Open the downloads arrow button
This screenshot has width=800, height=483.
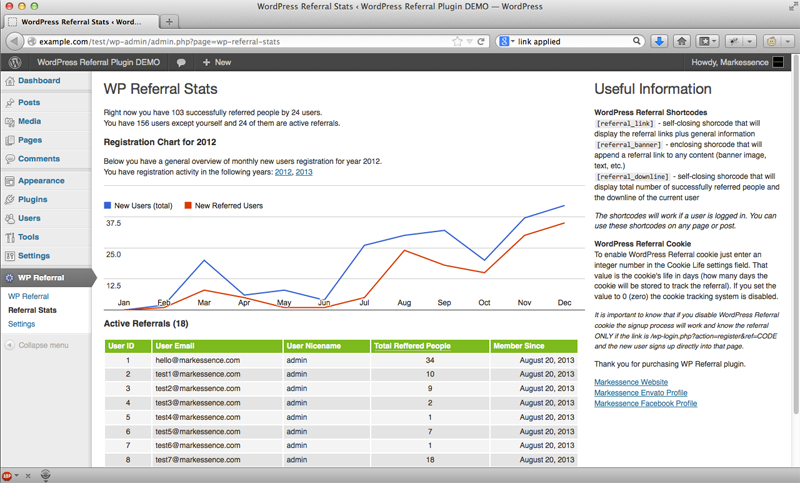pos(659,41)
